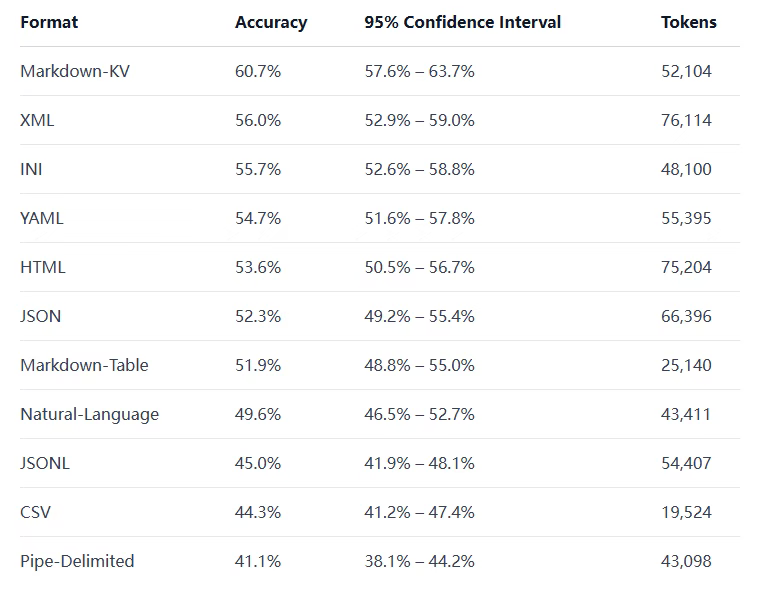Click the 60.7% accuracy value

258,71
